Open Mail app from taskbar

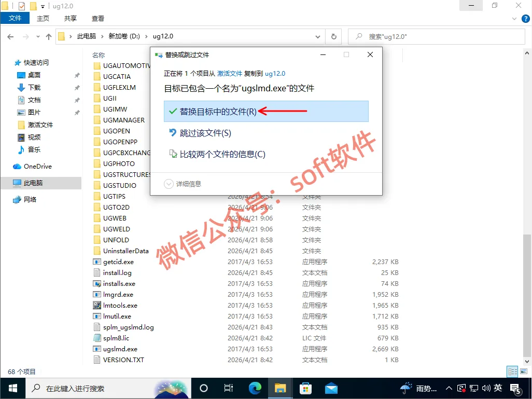331,388
